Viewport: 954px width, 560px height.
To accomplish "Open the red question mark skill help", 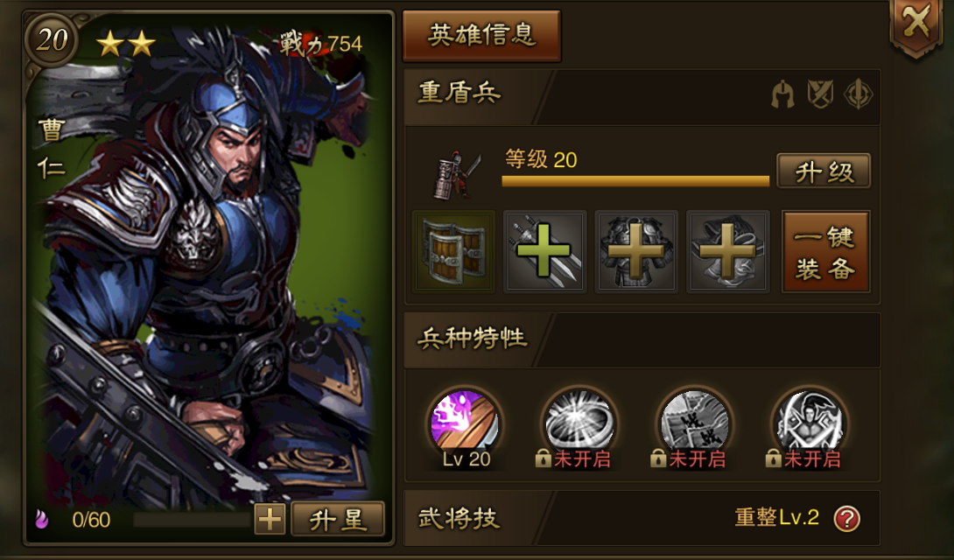I will pyautogui.click(x=847, y=519).
